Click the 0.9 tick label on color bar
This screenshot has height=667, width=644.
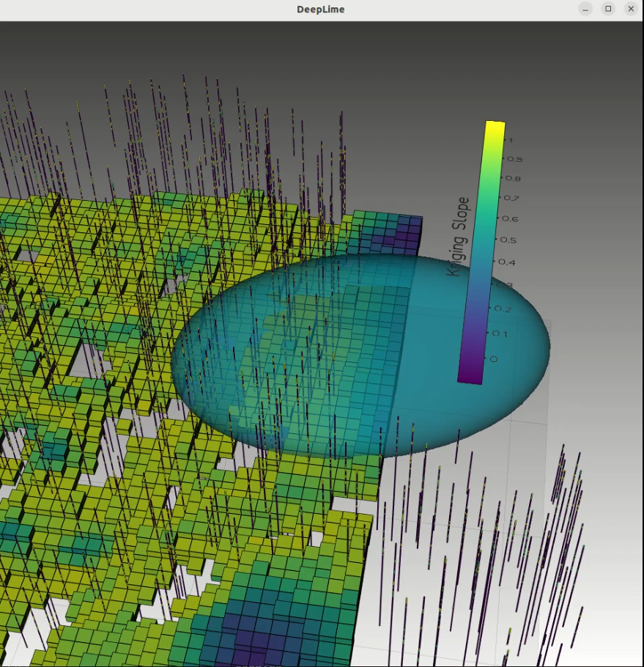[x=514, y=159]
